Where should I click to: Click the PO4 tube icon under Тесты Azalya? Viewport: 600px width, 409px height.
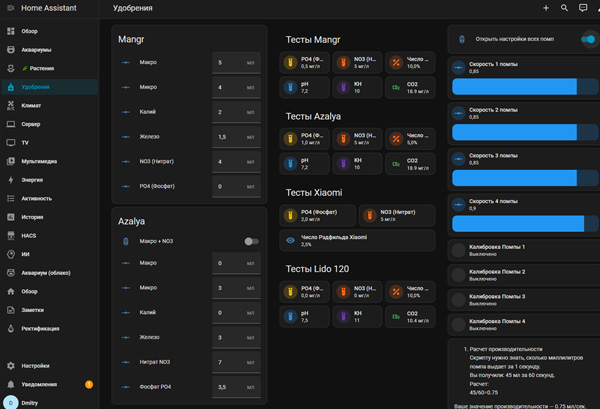click(x=290, y=139)
